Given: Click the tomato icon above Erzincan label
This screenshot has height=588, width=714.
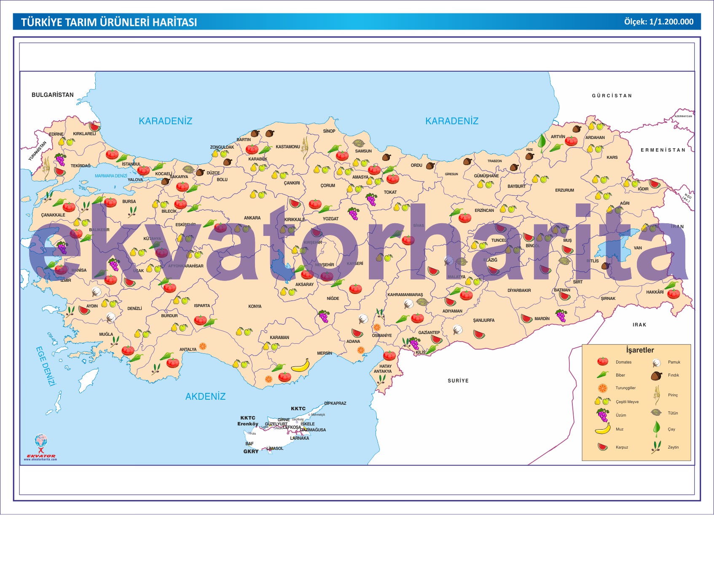Looking at the screenshot, I should pyautogui.click(x=465, y=218).
